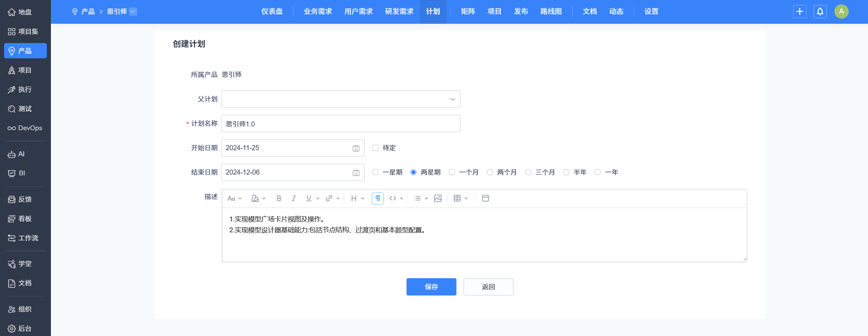The width and height of the screenshot is (868, 336).
Task: Expand the heading level dropdown arrow
Action: coord(363,199)
